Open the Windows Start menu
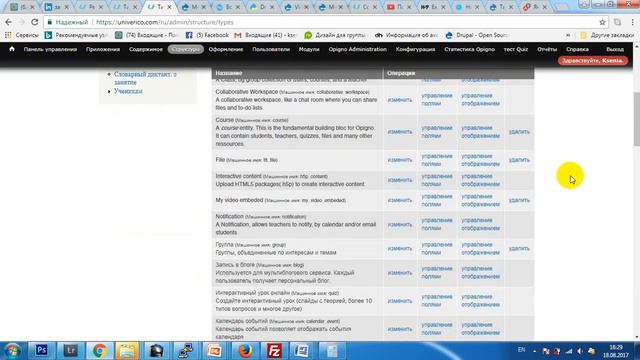Viewport: 640px width, 360px height. tap(12, 351)
